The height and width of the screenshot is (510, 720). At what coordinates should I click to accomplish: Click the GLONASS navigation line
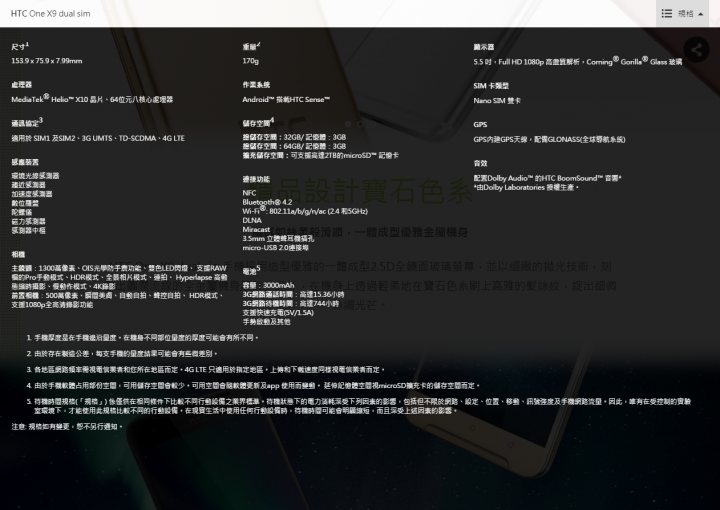[549, 140]
